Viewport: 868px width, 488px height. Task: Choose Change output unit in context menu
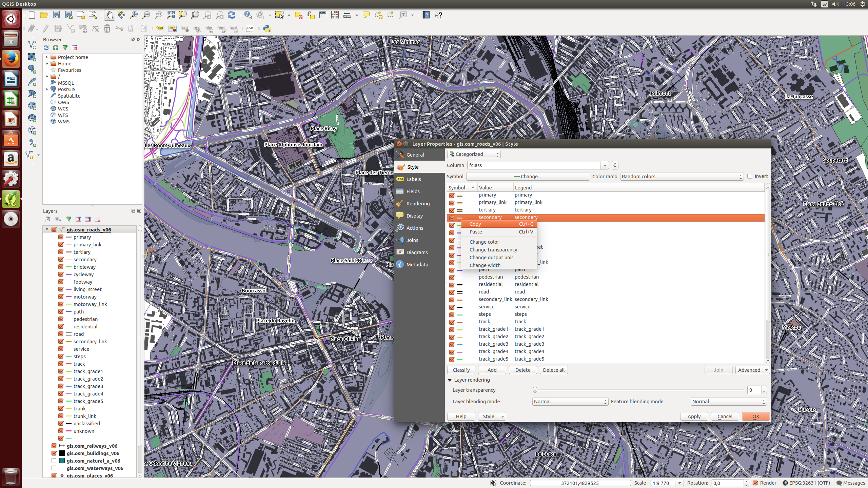[499, 258]
